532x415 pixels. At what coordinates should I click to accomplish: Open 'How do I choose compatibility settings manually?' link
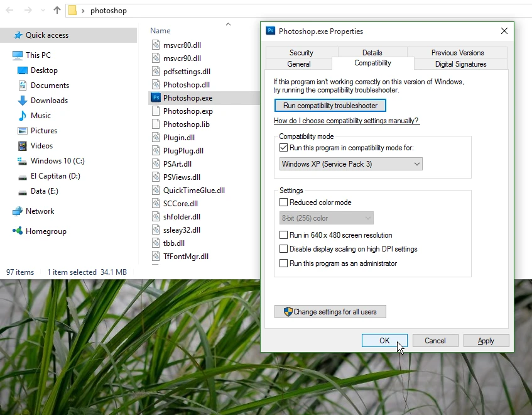pos(346,121)
